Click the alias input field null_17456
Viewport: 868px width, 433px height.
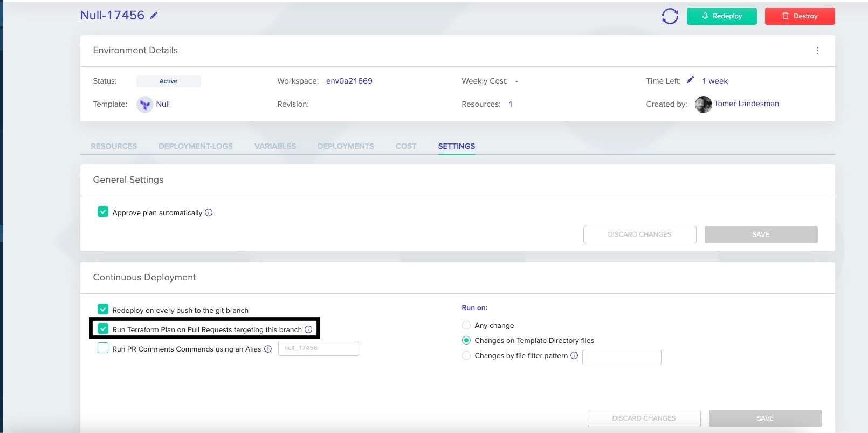(319, 348)
